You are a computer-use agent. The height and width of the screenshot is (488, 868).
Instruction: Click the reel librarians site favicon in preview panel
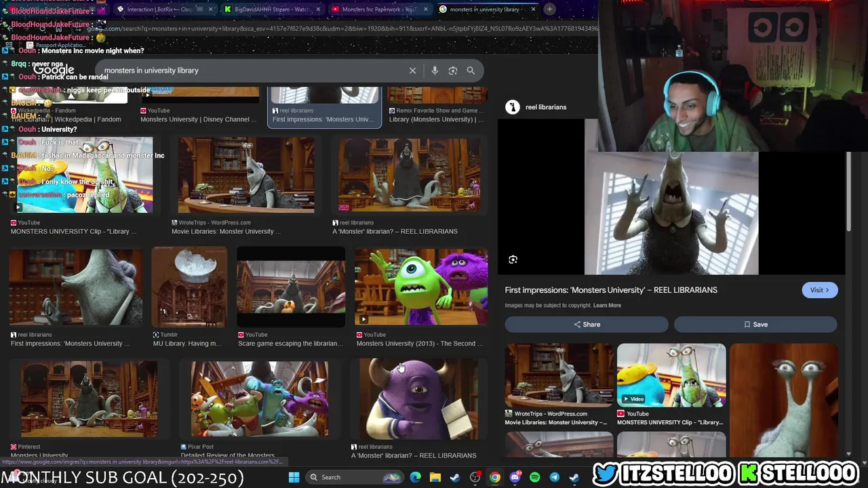513,107
